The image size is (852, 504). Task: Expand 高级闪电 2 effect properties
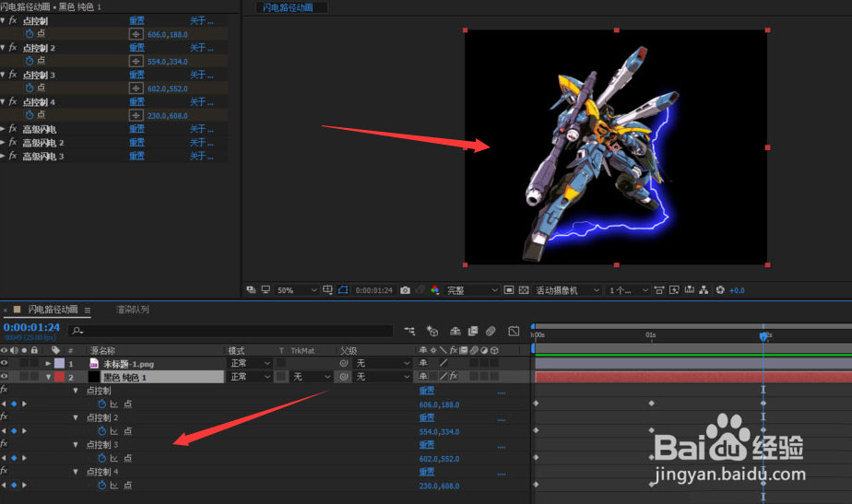coord(3,142)
